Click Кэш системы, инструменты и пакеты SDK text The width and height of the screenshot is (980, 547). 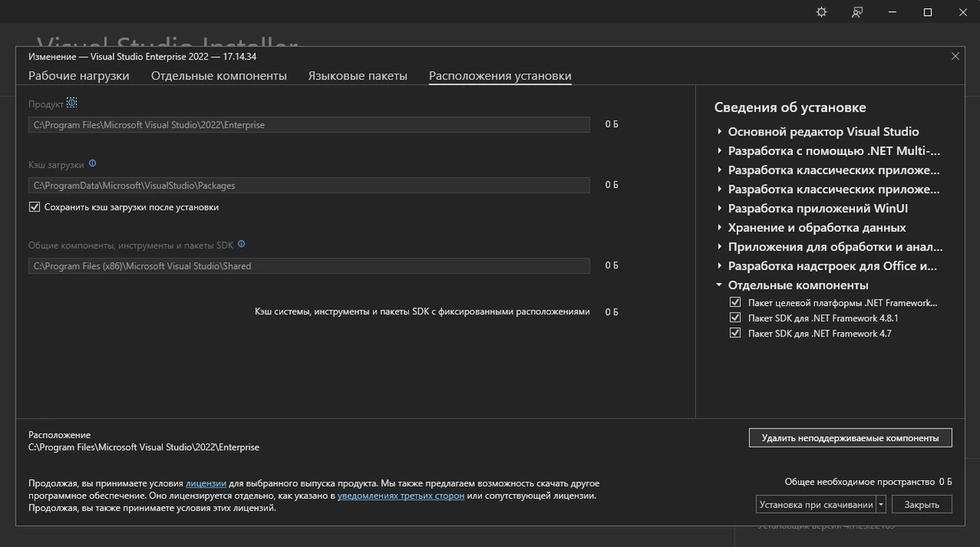click(421, 312)
